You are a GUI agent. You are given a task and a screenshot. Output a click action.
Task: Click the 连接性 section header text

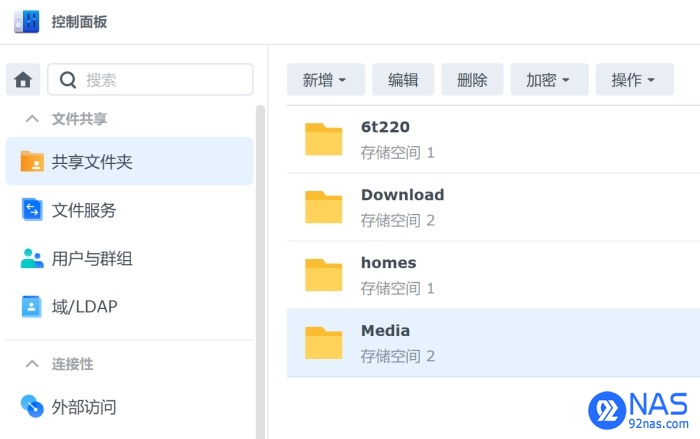pos(72,364)
